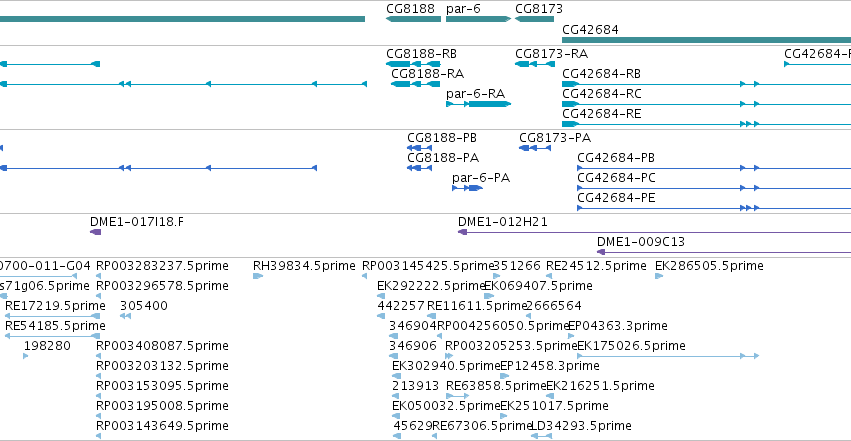This screenshot has width=851, height=441.
Task: Click the RE67306.5prime EST label
Action: [x=482, y=426]
